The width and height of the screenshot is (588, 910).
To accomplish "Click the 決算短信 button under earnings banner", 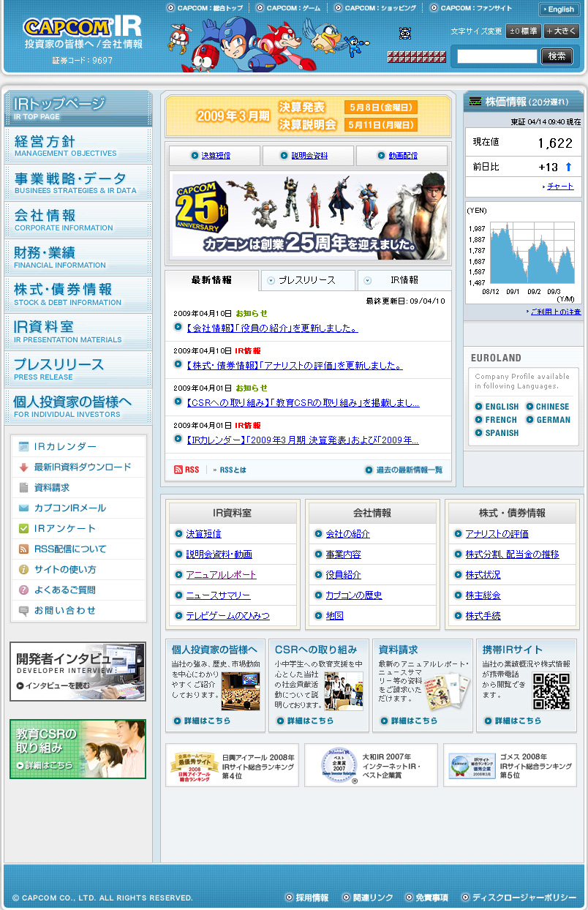I will pos(214,156).
